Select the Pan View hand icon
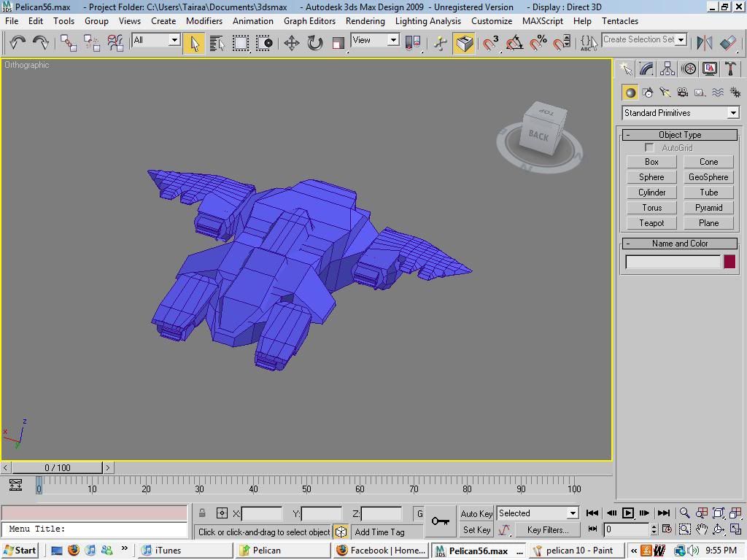This screenshot has width=747, height=560. (x=702, y=529)
